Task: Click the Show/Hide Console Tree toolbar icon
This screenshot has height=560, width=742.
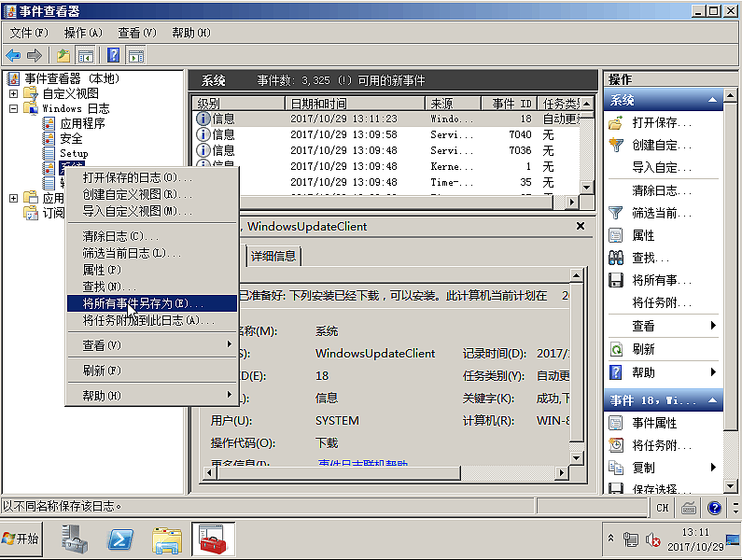Action: pyautogui.click(x=86, y=55)
